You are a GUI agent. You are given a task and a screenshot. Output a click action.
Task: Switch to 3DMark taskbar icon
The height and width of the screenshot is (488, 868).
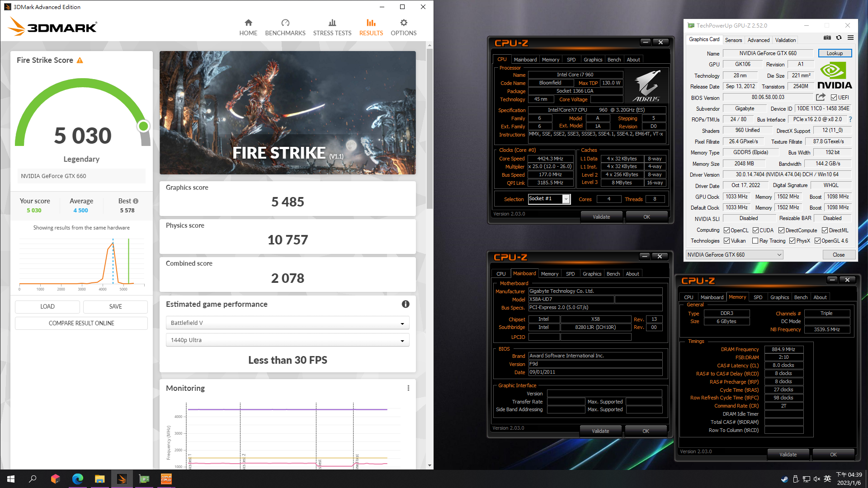tap(122, 479)
